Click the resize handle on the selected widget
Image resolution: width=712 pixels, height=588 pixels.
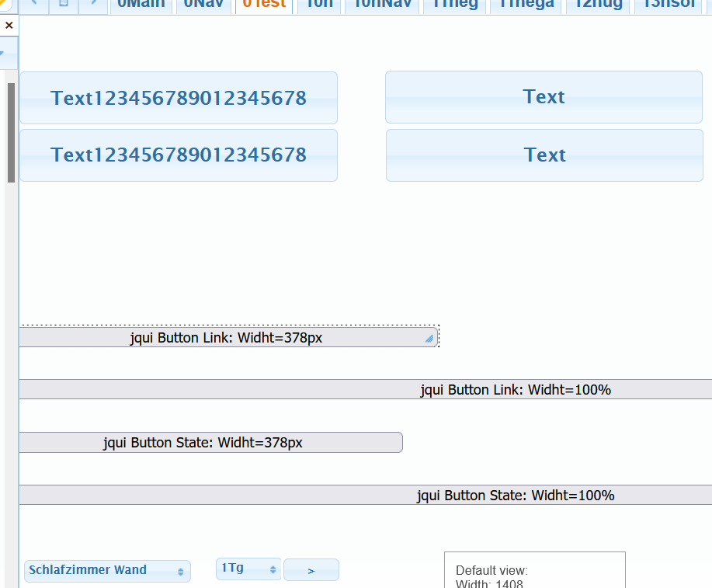point(429,339)
